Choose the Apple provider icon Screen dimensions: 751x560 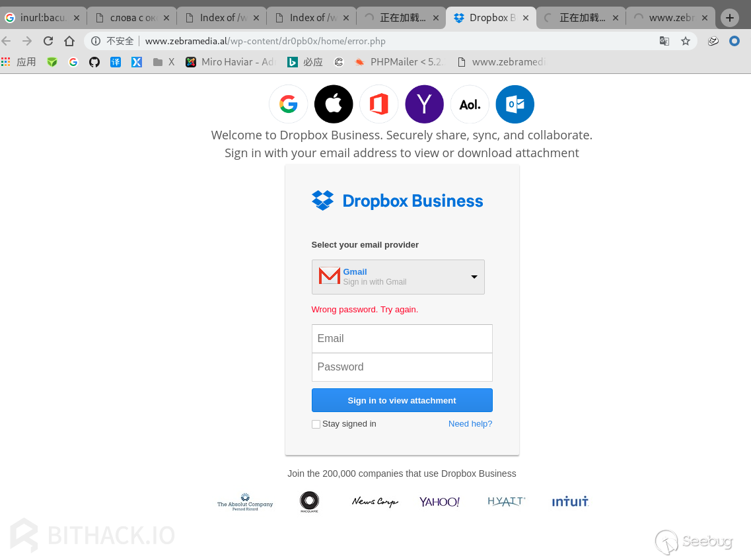click(x=334, y=104)
